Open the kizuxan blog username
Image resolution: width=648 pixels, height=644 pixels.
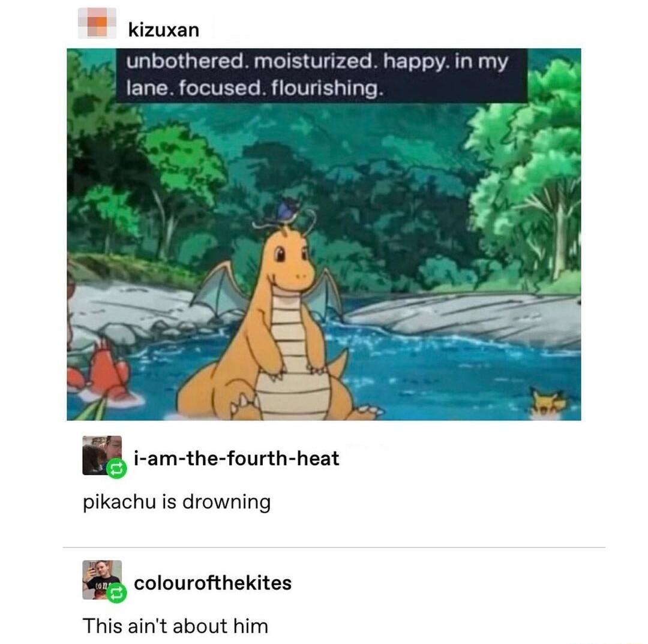pyautogui.click(x=164, y=30)
